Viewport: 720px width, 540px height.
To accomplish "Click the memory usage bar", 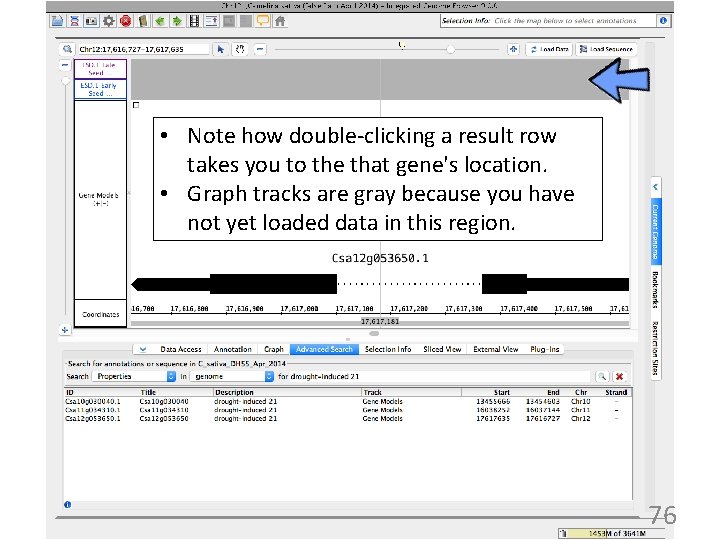I will 615,533.
